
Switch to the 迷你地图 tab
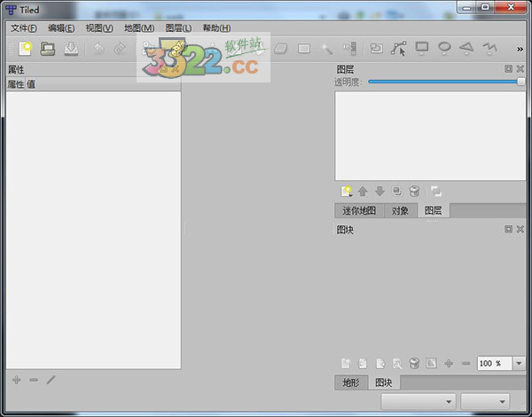[x=359, y=210]
